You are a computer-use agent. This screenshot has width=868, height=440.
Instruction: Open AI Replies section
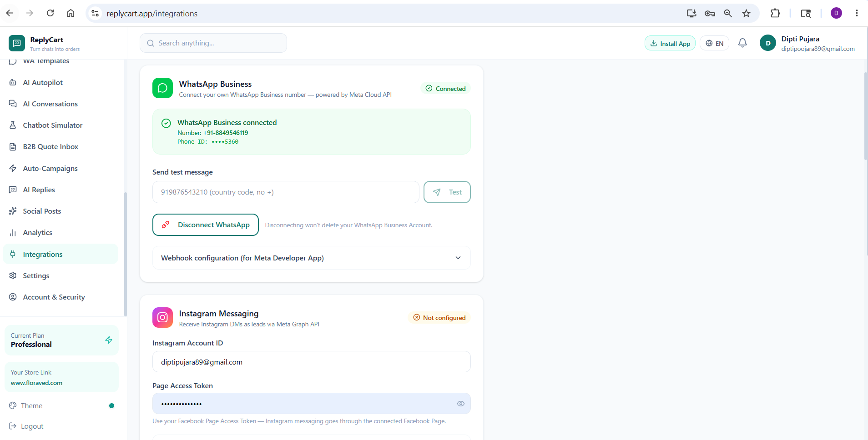coord(39,190)
